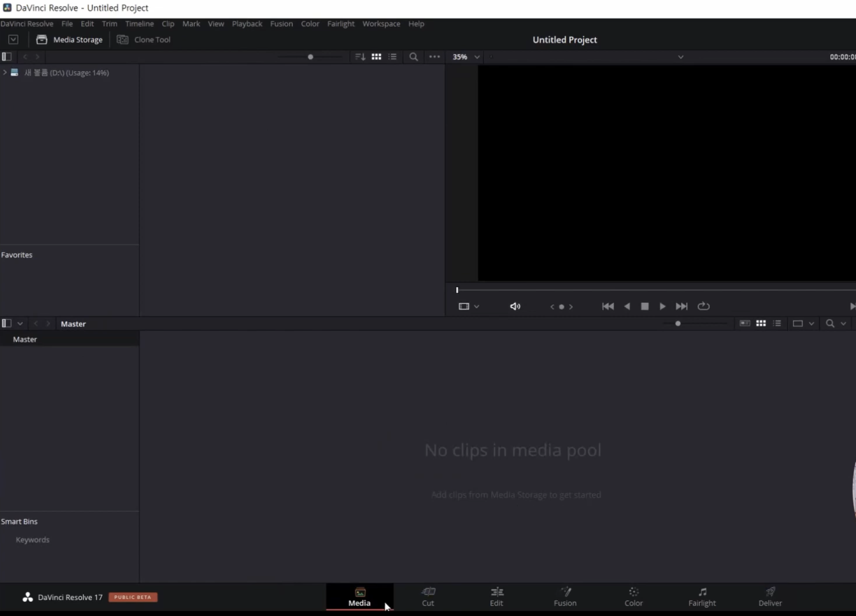Toggle the Media Storage panel
Image resolution: width=856 pixels, height=616 pixels.
click(x=69, y=40)
